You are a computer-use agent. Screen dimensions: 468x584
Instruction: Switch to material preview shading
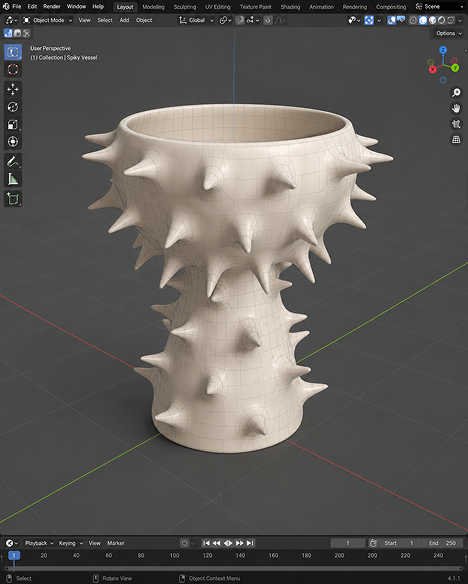pyautogui.click(x=432, y=20)
